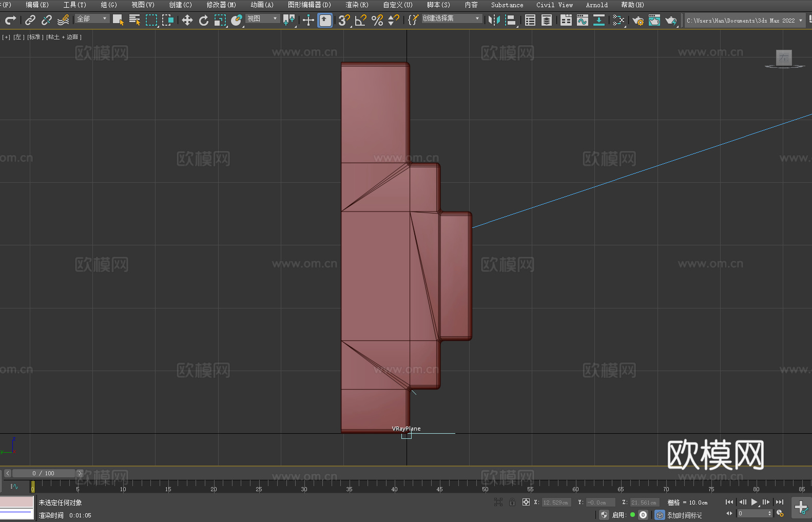
Task: Click the pink MAXScript listener swatch
Action: click(x=17, y=502)
